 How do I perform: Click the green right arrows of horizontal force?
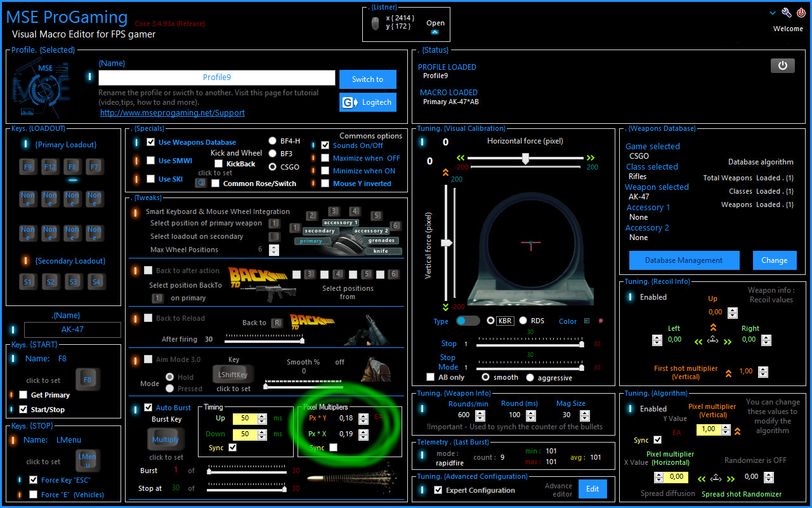click(591, 157)
